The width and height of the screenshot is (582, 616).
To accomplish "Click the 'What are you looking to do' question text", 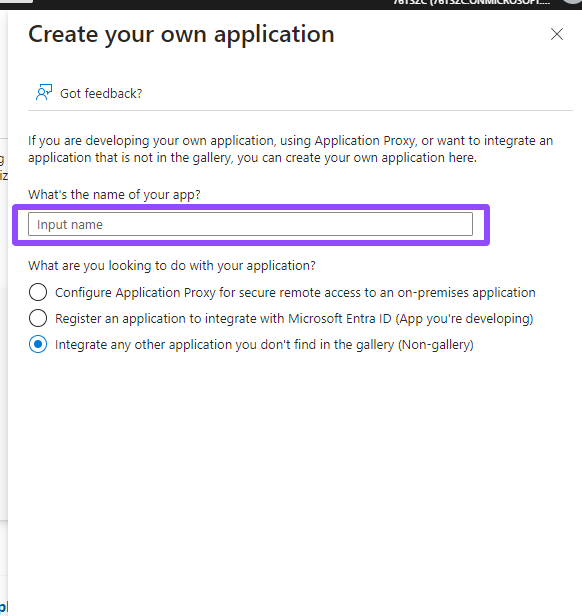I will (x=172, y=266).
